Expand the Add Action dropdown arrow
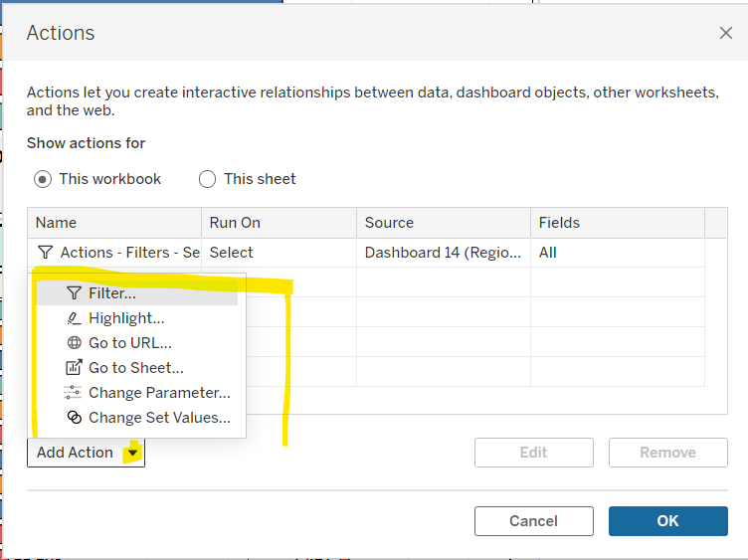Image resolution: width=748 pixels, height=560 pixels. [x=132, y=453]
